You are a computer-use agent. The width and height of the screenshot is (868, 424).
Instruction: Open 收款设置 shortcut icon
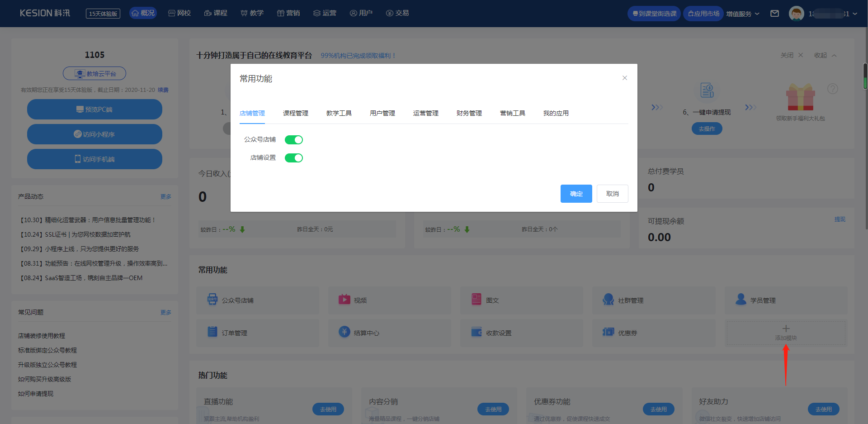click(x=476, y=332)
